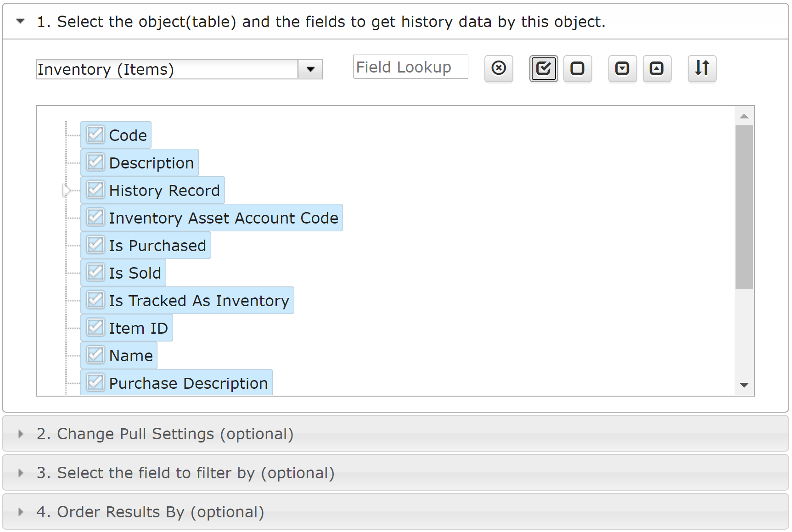Open '4. Order Results By (optional)' header
This screenshot has height=532, width=792.
click(x=395, y=512)
